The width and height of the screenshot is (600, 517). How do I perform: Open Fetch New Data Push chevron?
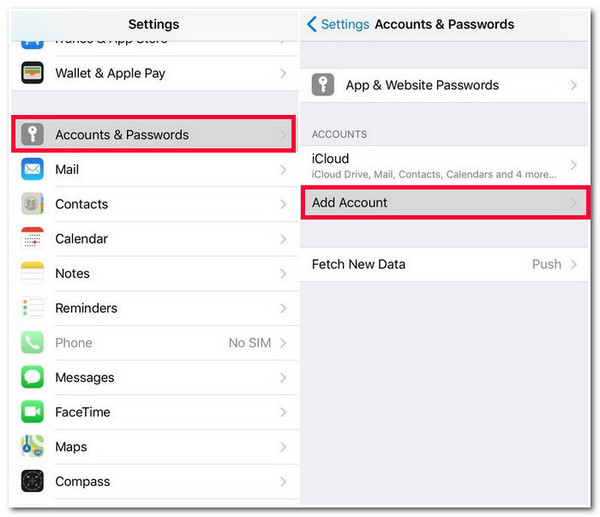(x=573, y=264)
